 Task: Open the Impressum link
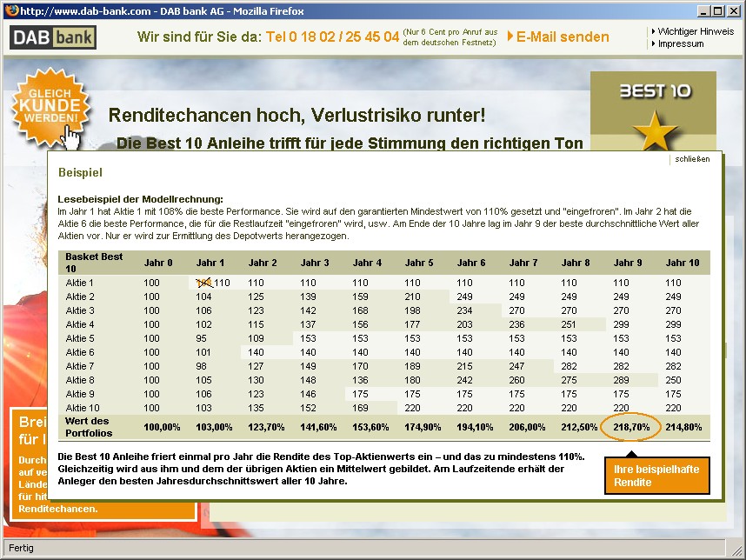point(680,43)
